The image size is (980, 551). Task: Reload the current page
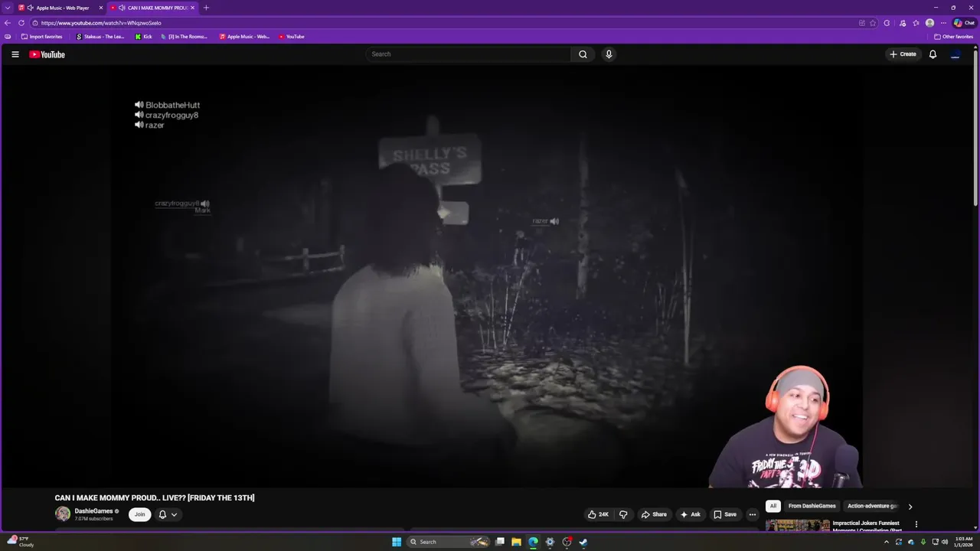click(21, 23)
